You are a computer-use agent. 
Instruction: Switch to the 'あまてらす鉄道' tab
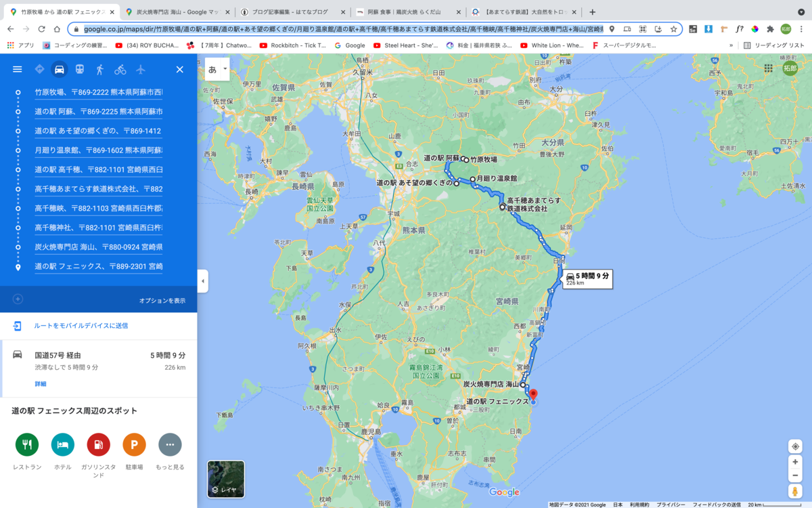click(524, 12)
